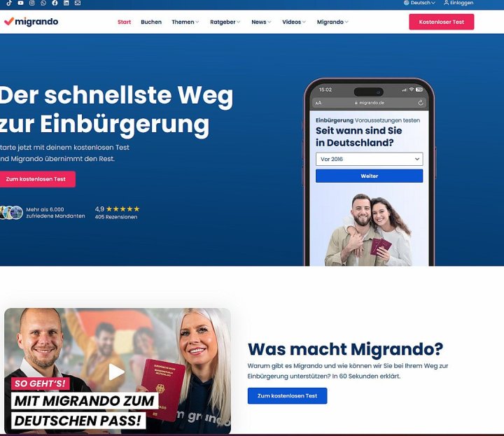Expand the News menu
The height and width of the screenshot is (436, 504).
[261, 22]
